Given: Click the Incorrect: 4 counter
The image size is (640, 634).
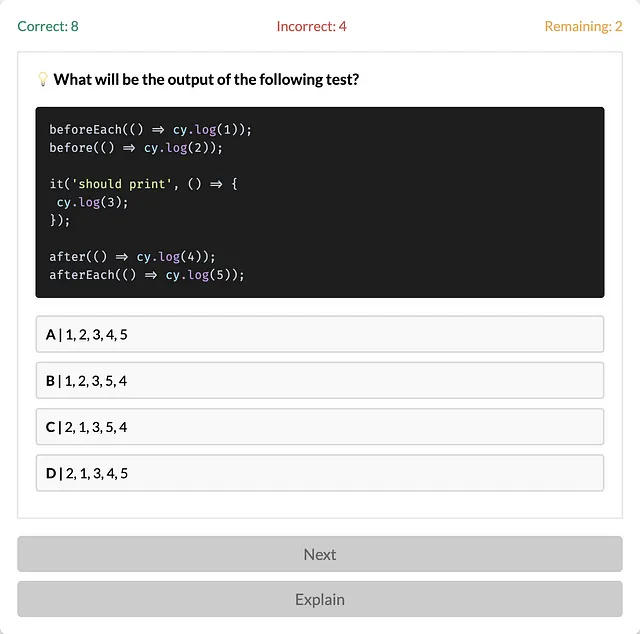Looking at the screenshot, I should tap(311, 26).
